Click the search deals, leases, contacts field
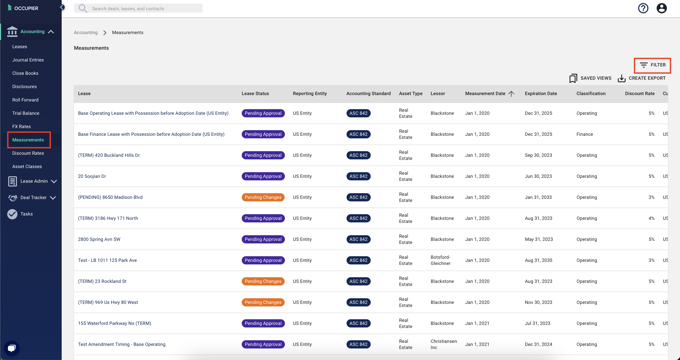The height and width of the screenshot is (360, 680). (138, 8)
